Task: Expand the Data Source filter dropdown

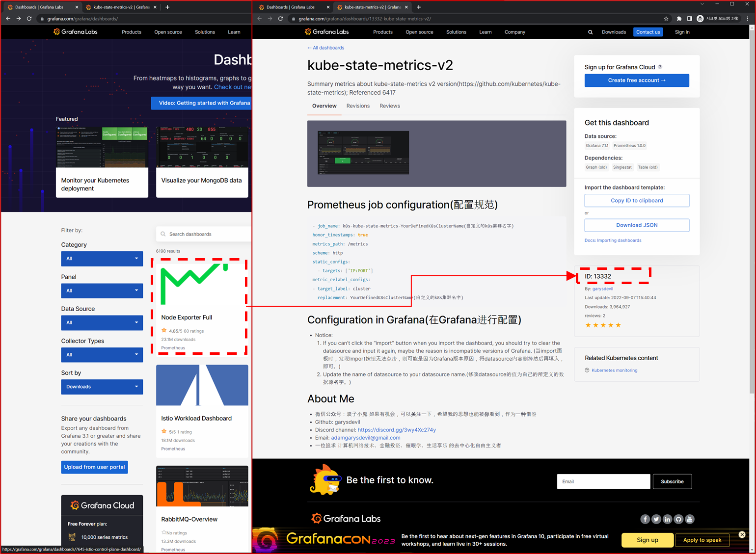Action: (102, 322)
